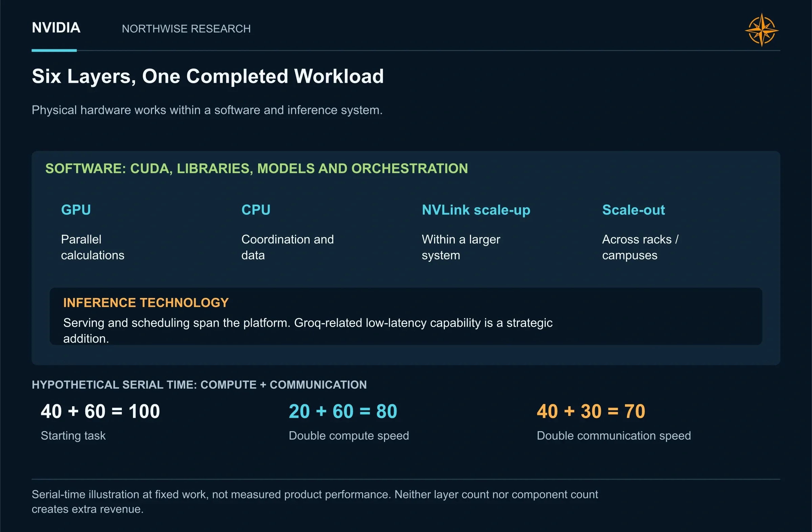Click the NORTHWISE RESEARCH header text
The image size is (812, 532).
tap(186, 29)
